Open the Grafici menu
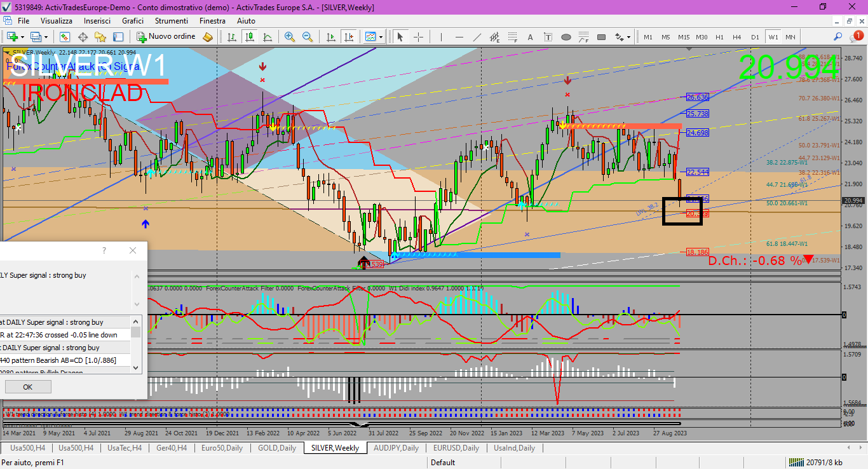The height and width of the screenshot is (469, 868). (x=133, y=20)
